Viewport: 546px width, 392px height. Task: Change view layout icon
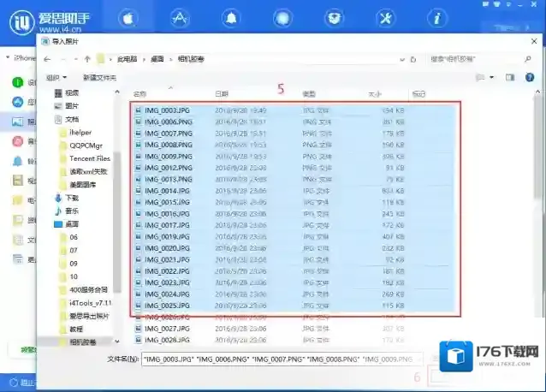pos(481,77)
